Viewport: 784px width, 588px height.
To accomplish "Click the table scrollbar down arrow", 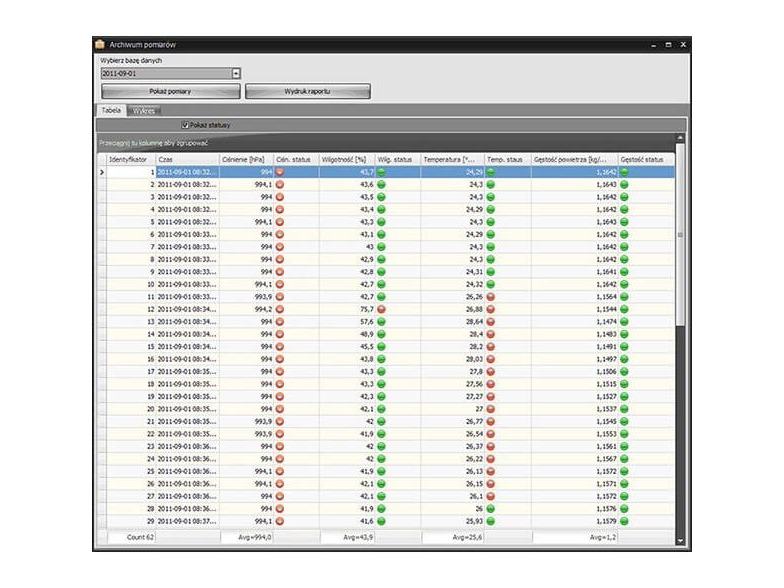I will tap(680, 541).
